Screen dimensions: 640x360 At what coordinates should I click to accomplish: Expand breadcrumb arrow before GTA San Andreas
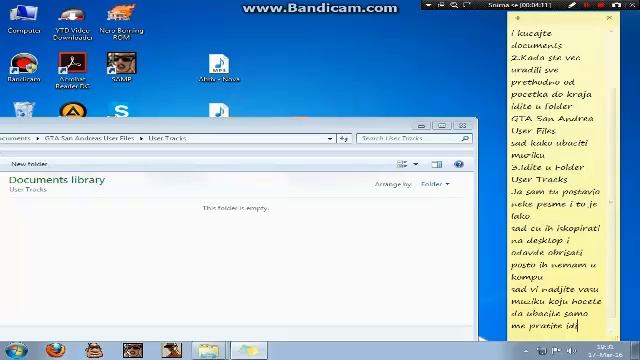38,139
